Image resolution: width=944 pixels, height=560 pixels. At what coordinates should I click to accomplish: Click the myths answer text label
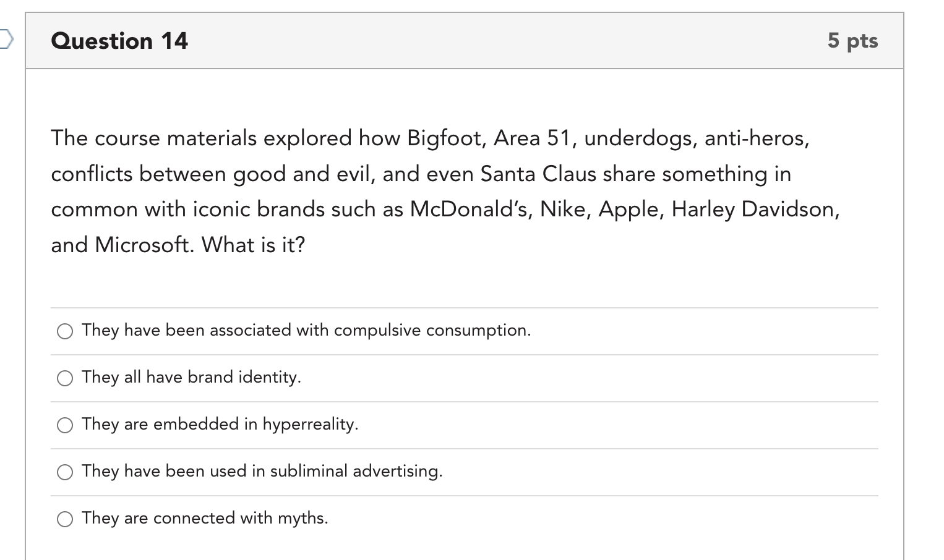pos(205,519)
